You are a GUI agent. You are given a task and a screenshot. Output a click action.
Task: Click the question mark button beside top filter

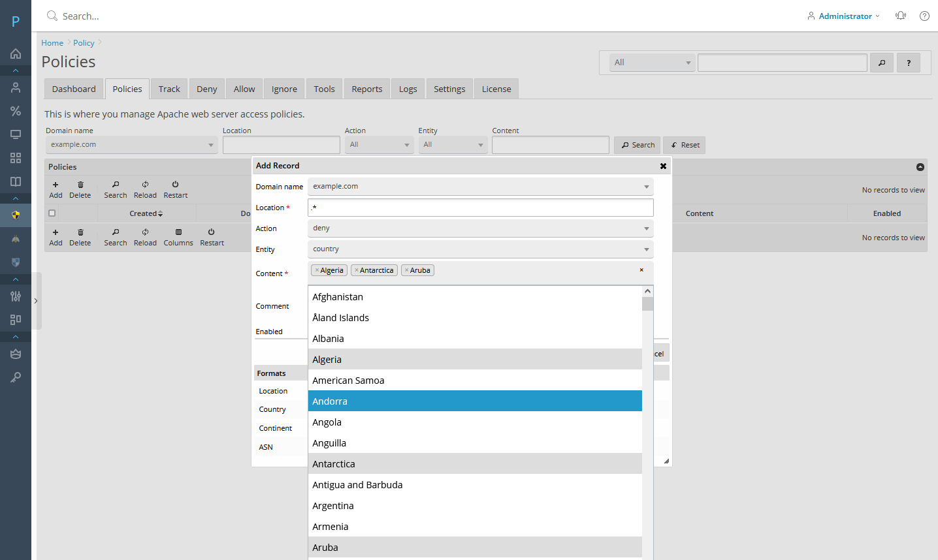tap(909, 63)
